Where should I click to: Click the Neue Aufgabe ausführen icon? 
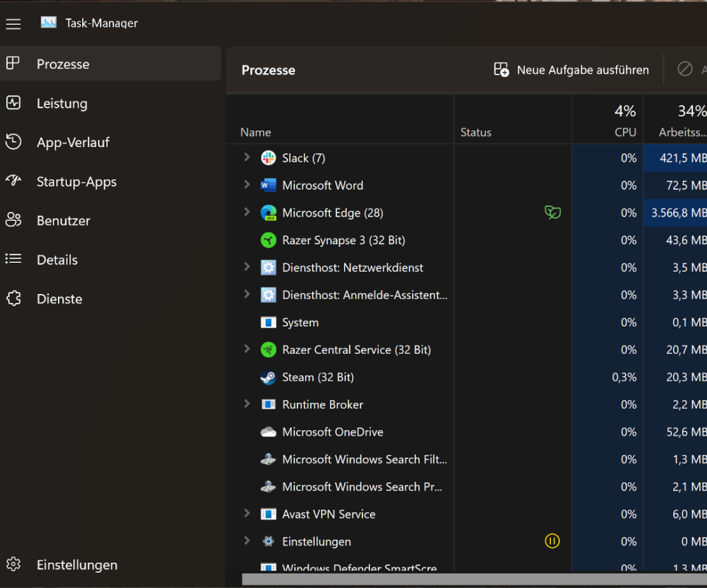click(x=501, y=70)
